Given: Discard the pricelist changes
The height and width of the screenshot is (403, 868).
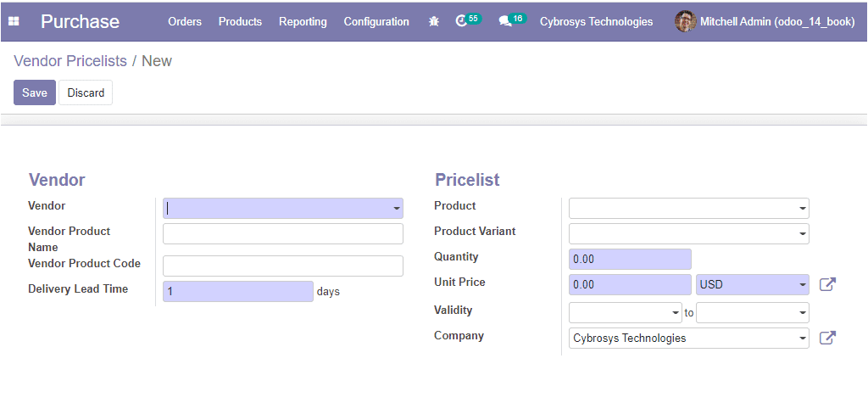Looking at the screenshot, I should (86, 92).
